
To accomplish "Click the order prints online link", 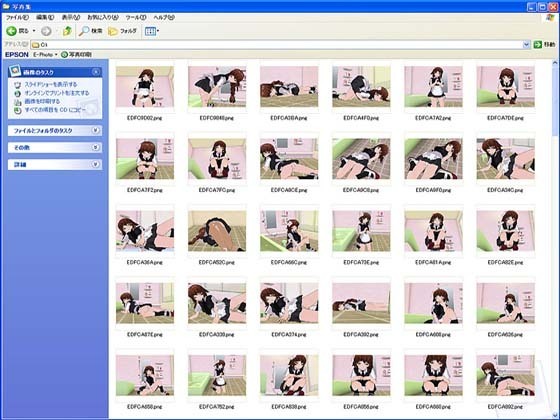I will click(x=57, y=93).
